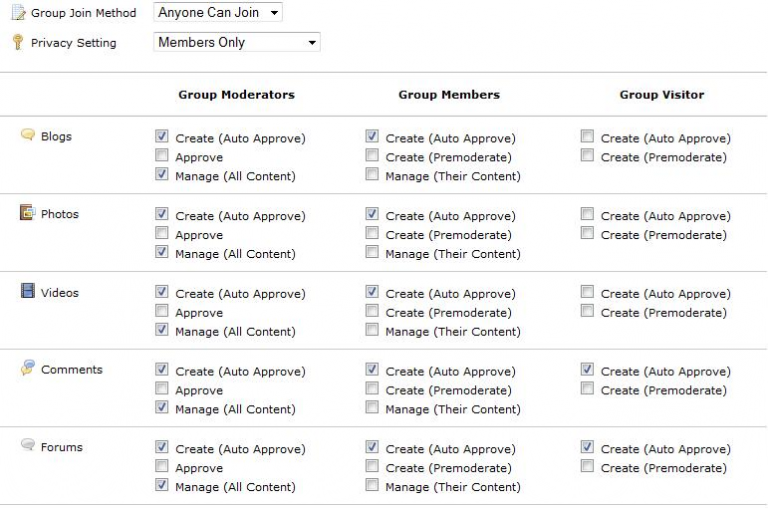The width and height of the screenshot is (768, 509).
Task: Enable Members Create (Premoderate) for Forums
Action: [x=372, y=466]
